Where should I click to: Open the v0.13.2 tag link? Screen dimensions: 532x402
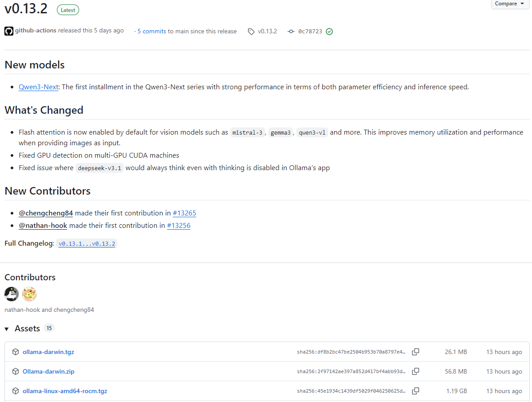pos(268,31)
